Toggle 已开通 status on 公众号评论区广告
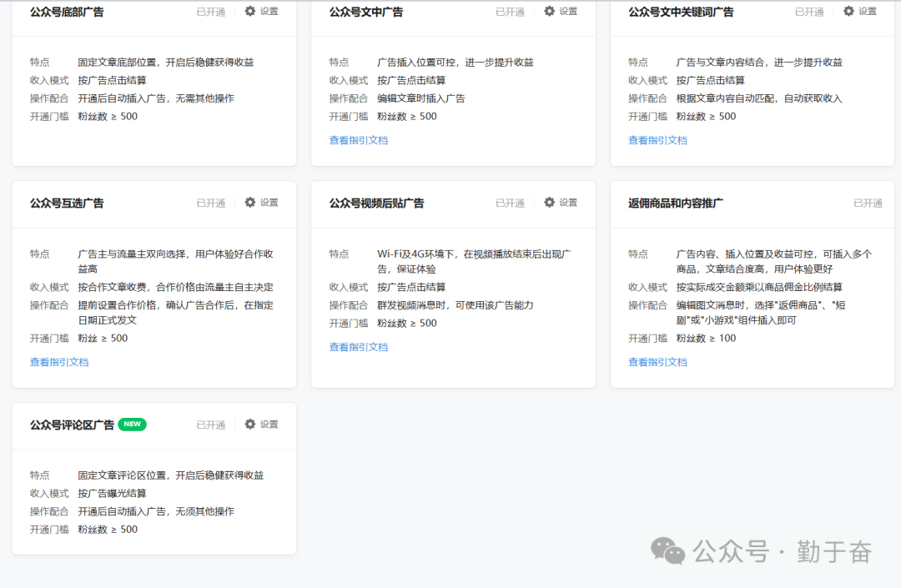901x588 pixels. (x=209, y=425)
